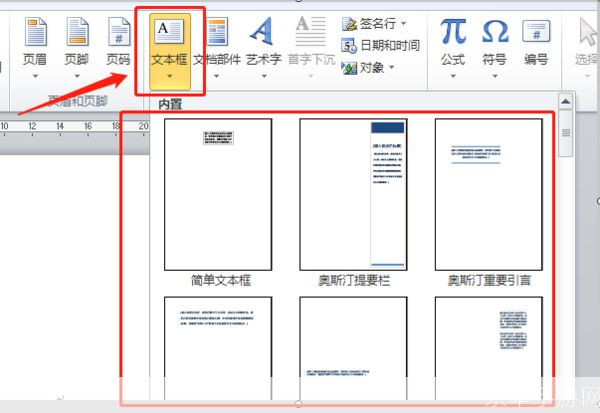Click the 选择 cursor icon at ribbon edge
Image resolution: width=600 pixels, height=413 pixels.
(x=589, y=31)
